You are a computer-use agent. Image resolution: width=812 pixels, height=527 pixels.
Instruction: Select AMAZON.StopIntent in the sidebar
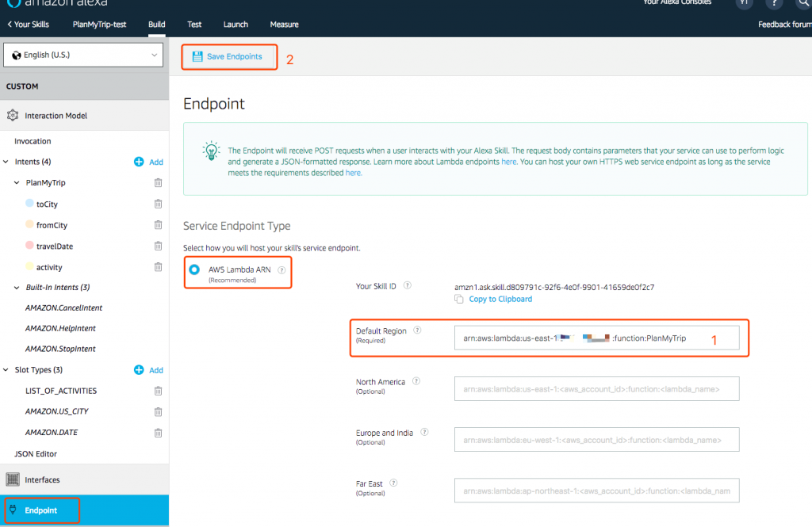tap(60, 349)
